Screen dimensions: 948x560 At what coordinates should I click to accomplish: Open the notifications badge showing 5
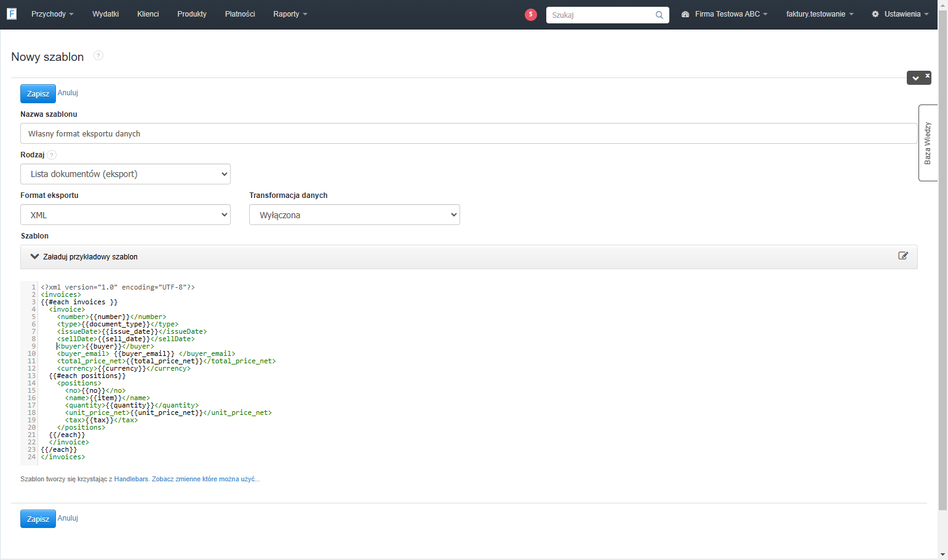tap(530, 15)
